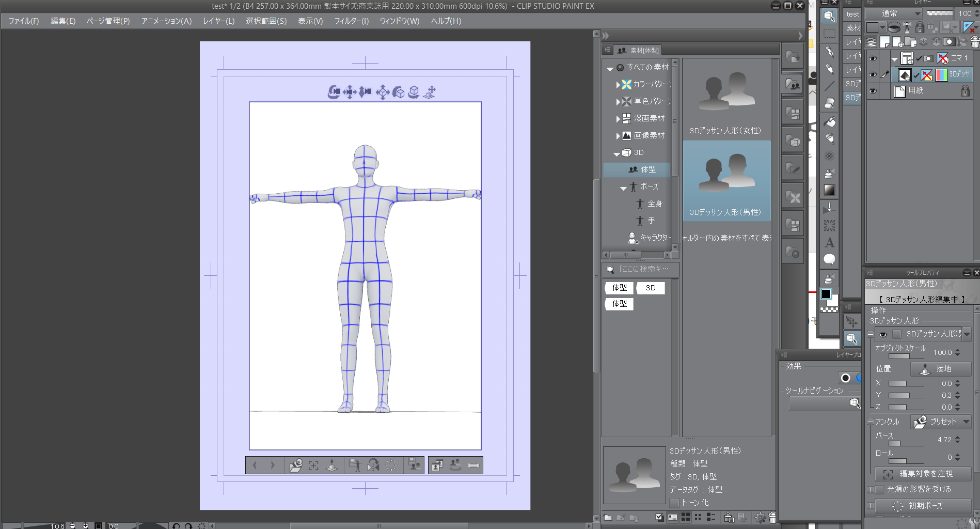Check the 光源の影響を受ける checkbox
The width and height of the screenshot is (980, 529).
point(880,489)
